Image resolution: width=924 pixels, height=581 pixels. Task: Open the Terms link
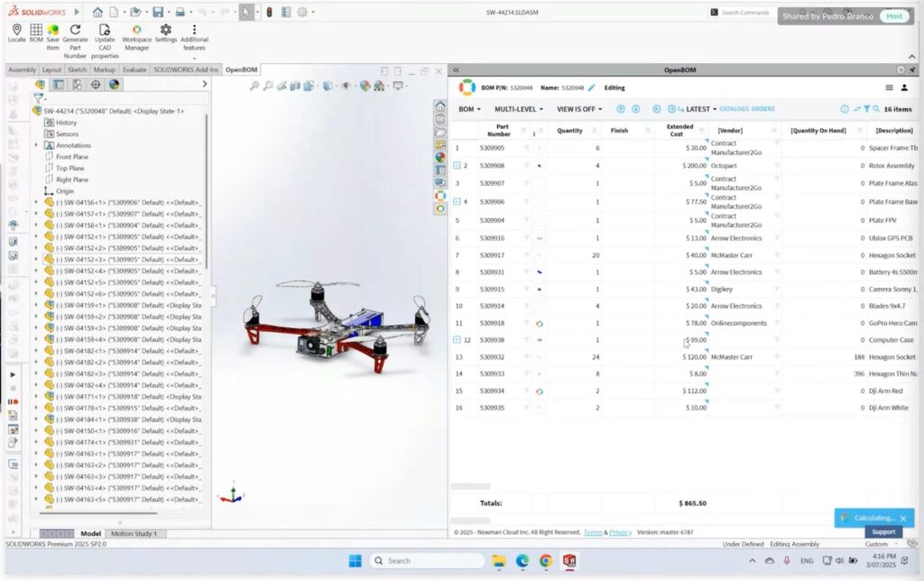click(593, 532)
